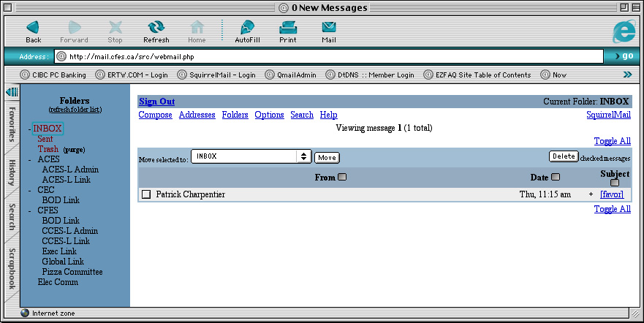Open the History sidebar tab
Screen dimensions: 644x323
click(x=12, y=175)
